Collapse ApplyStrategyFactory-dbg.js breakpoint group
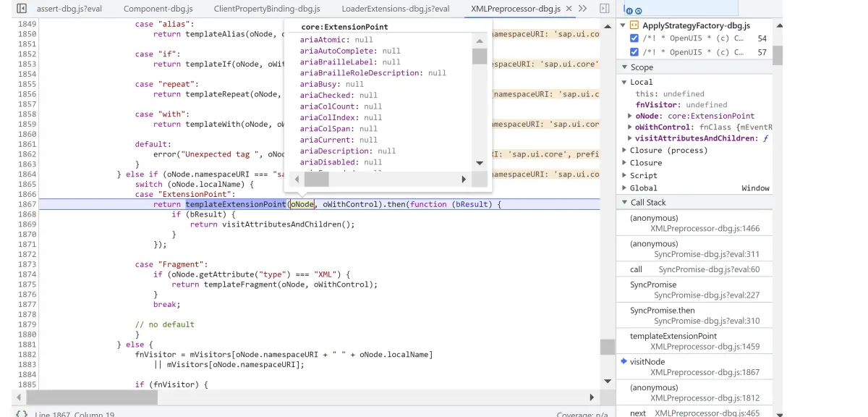This screenshot has width=868, height=417. pyautogui.click(x=624, y=25)
